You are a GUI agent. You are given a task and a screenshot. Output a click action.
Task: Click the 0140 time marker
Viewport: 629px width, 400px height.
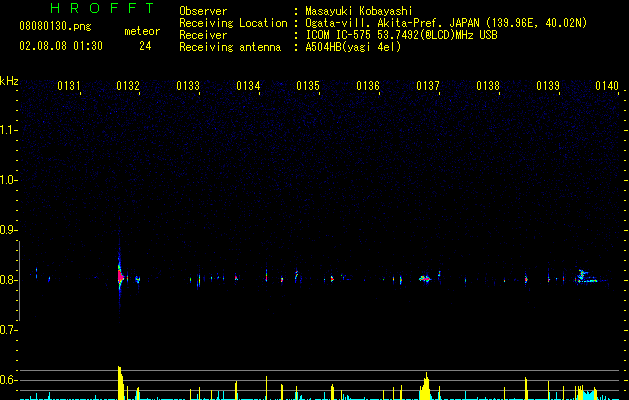pyautogui.click(x=607, y=86)
